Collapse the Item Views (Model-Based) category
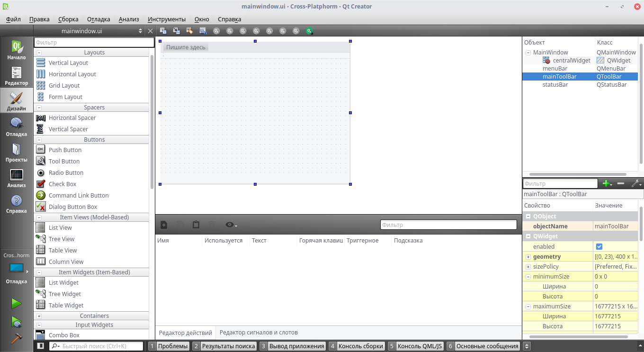The height and width of the screenshot is (352, 644). point(39,217)
